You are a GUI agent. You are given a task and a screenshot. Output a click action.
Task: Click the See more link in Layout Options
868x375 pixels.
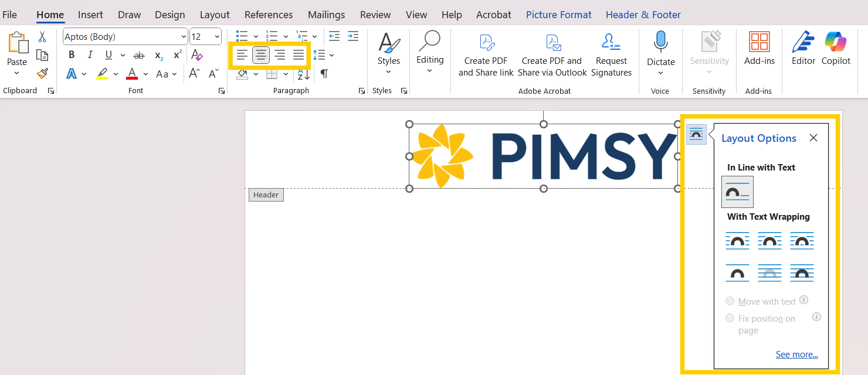coord(796,354)
